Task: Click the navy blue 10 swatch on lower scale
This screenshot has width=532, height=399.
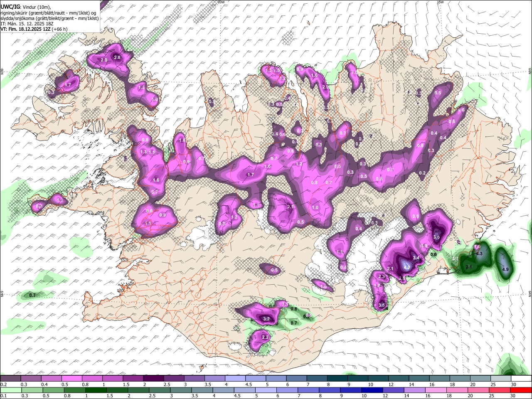Action: 371,390
